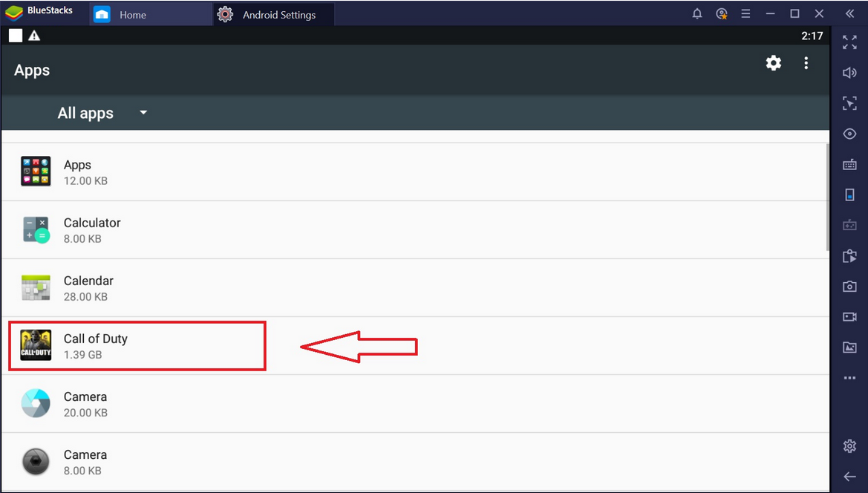Open the Apps settings gear icon

[774, 63]
